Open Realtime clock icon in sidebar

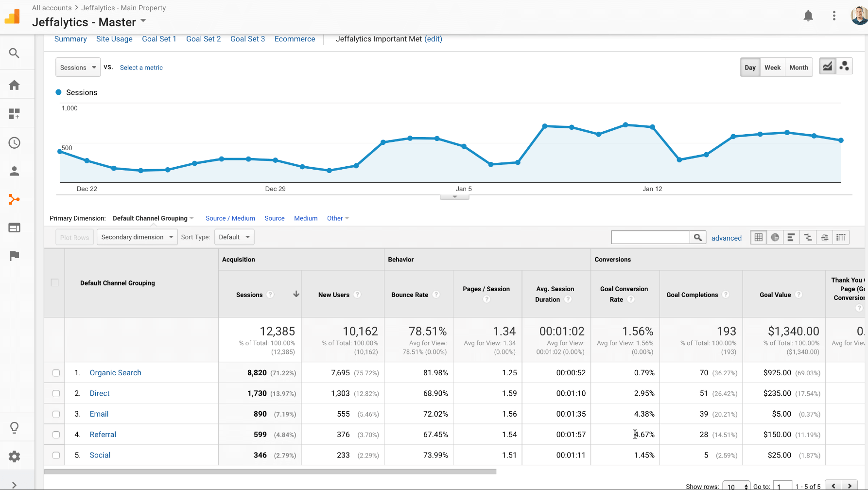pos(14,142)
